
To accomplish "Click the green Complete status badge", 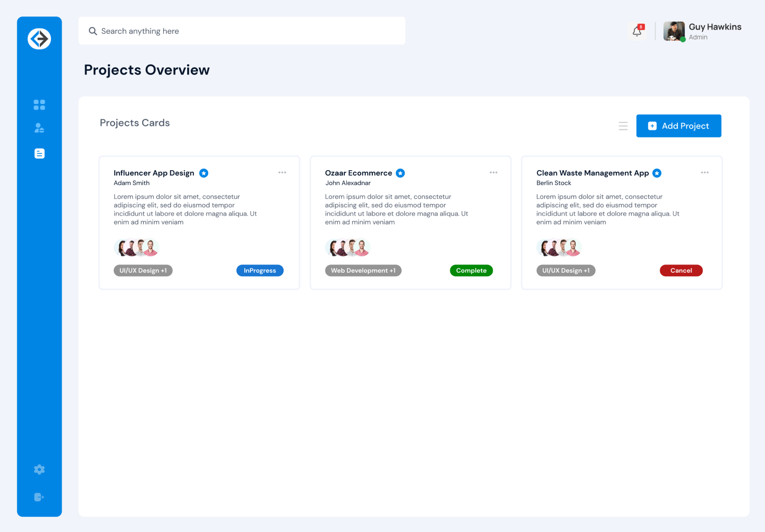I will (471, 270).
